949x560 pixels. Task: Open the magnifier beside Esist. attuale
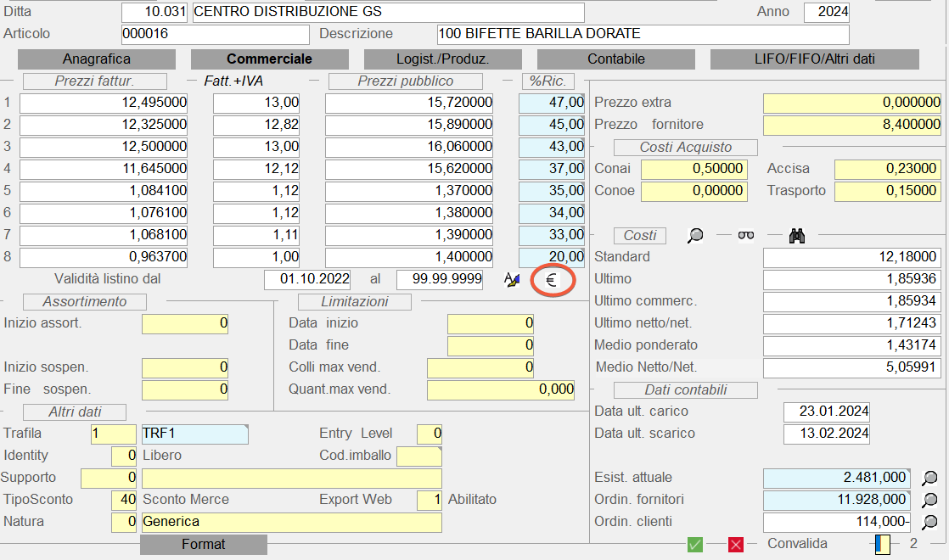coord(930,478)
